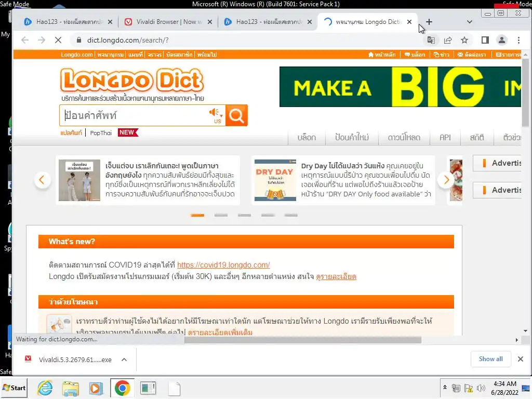Select the fifth carousel indicator
This screenshot has width=532, height=399.
coord(291,215)
